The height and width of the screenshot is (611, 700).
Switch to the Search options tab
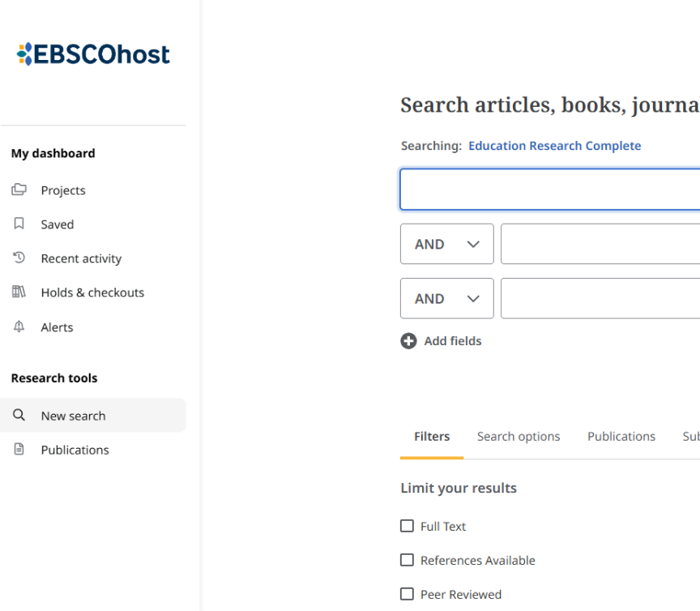point(519,436)
